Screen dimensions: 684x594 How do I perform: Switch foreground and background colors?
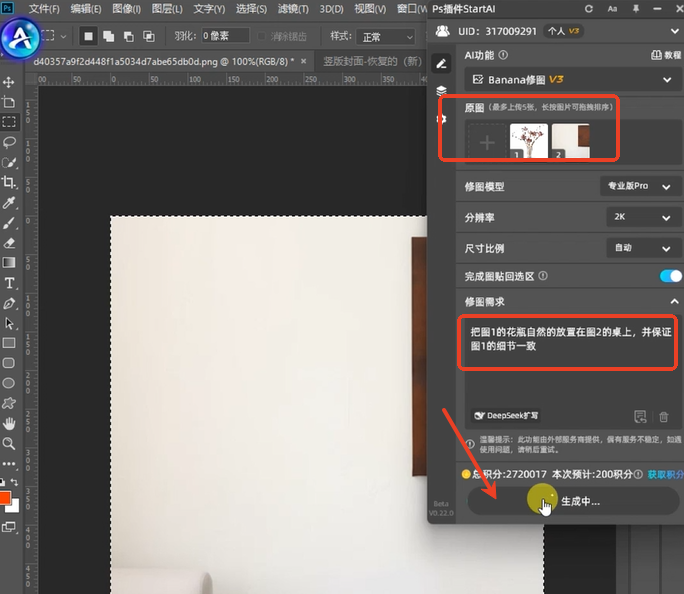click(15, 482)
